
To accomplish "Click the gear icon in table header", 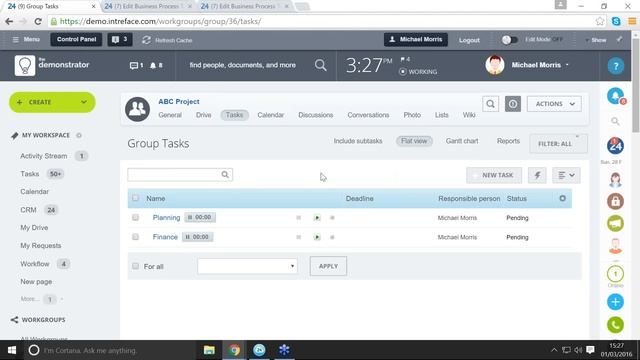I will [562, 198].
